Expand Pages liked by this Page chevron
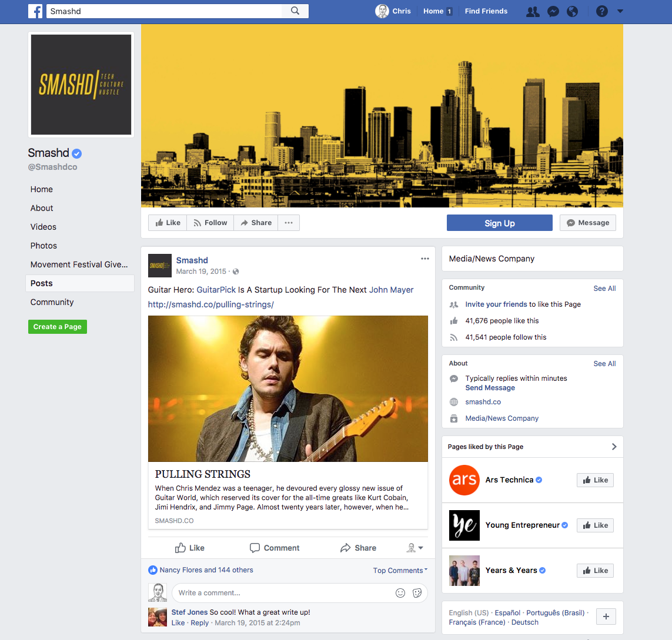Screen dimensions: 672x640 (614, 447)
